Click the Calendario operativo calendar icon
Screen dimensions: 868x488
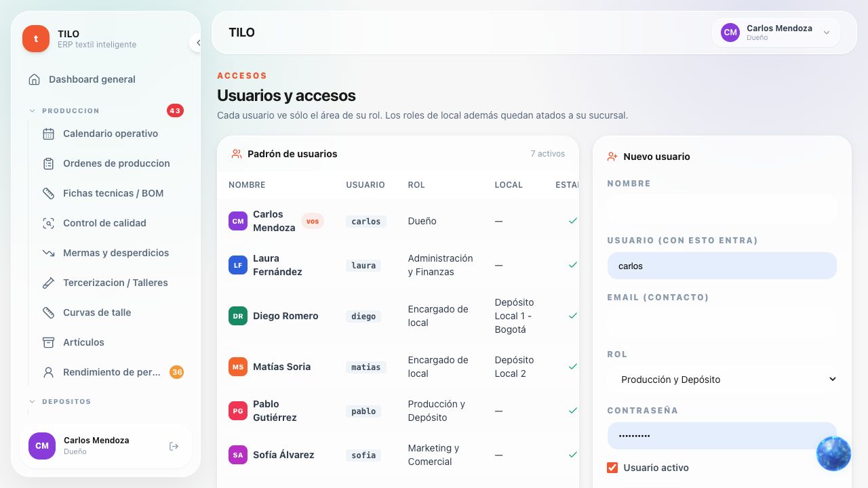click(48, 134)
